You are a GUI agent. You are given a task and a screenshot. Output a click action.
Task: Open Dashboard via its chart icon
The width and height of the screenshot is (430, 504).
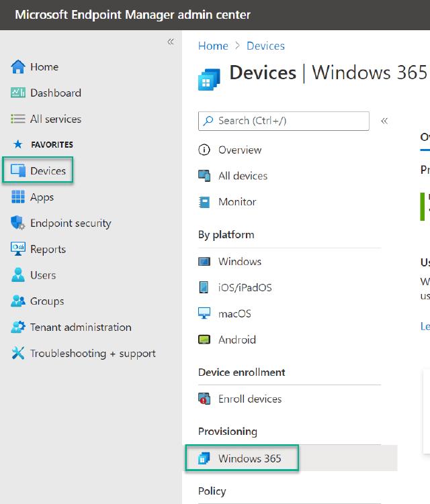(x=18, y=93)
